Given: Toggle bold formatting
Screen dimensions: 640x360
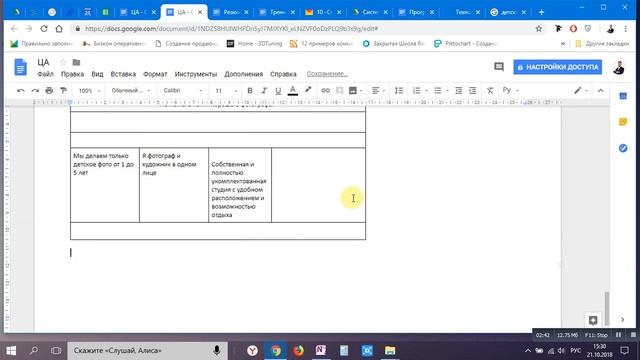Looking at the screenshot, I should click(250, 91).
